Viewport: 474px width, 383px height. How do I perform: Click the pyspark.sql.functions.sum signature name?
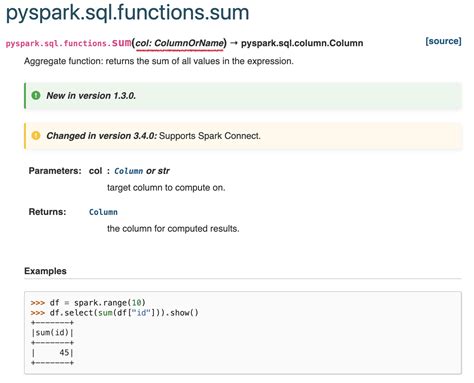69,43
